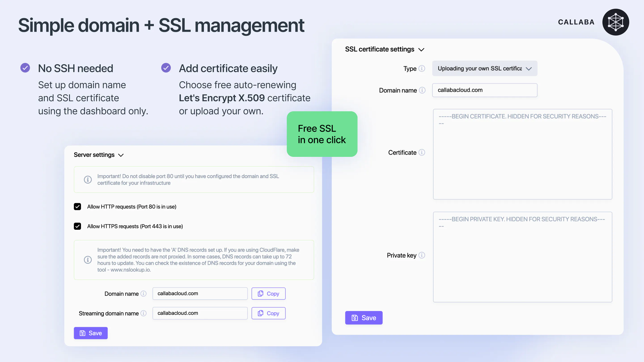Click the 'Certificate' field label

point(402,153)
